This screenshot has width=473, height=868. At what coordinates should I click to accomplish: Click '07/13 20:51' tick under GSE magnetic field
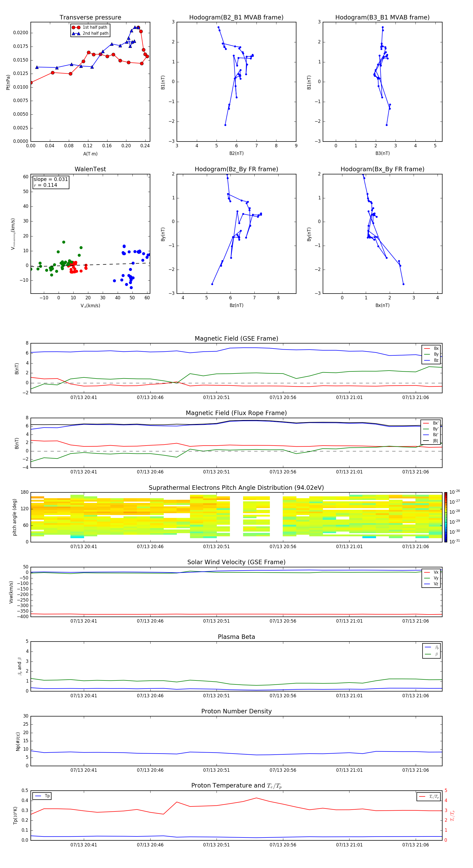tap(216, 398)
